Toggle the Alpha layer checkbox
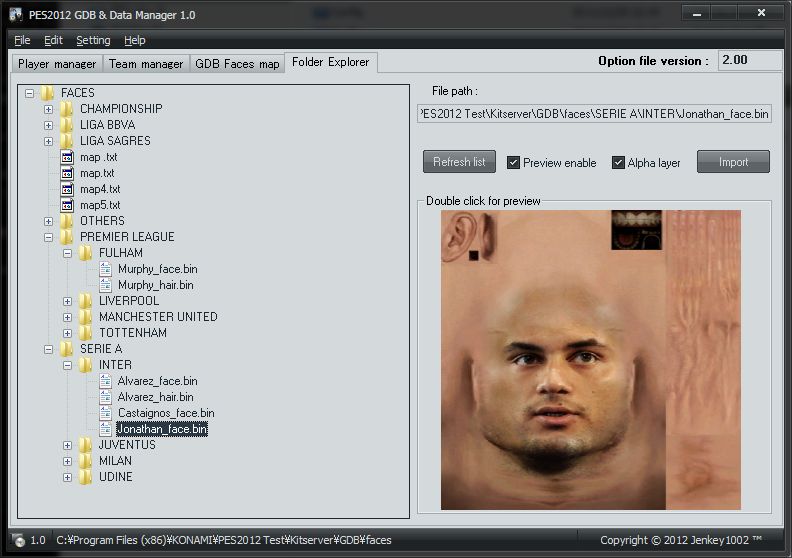This screenshot has height=558, width=792. [619, 163]
